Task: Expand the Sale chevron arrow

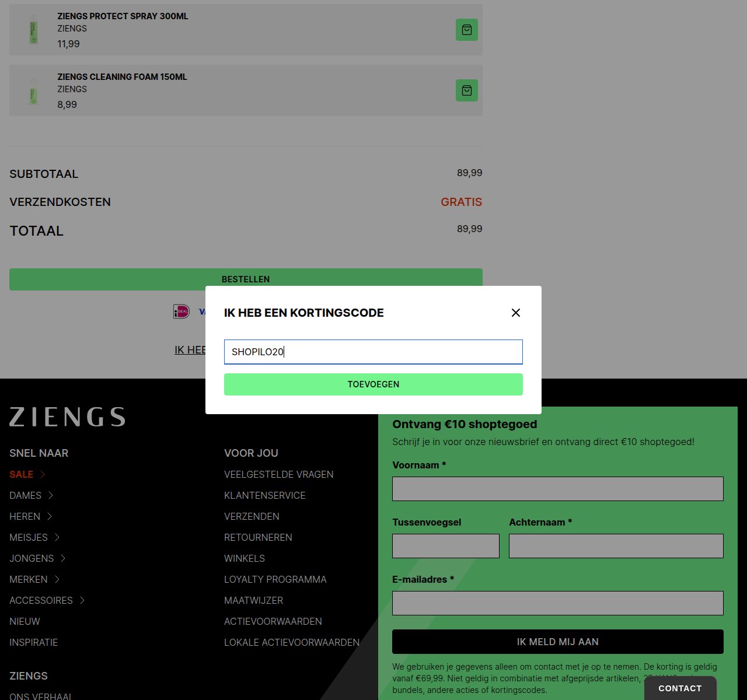Action: coord(43,474)
